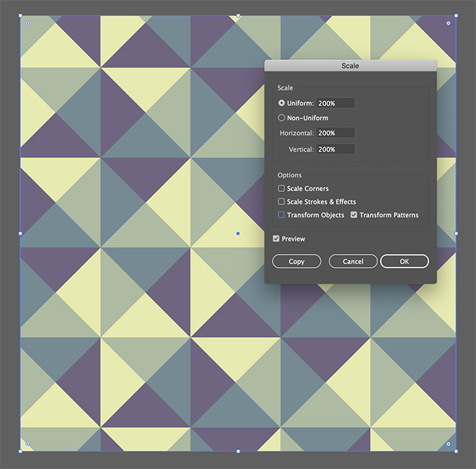Screen dimensions: 476x469
Task: Click the blue center point of selection
Action: pyautogui.click(x=238, y=233)
